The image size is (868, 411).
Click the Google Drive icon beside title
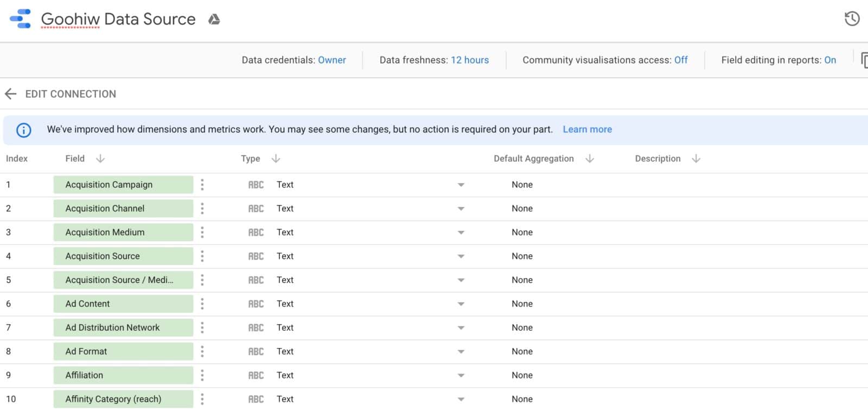tap(214, 20)
